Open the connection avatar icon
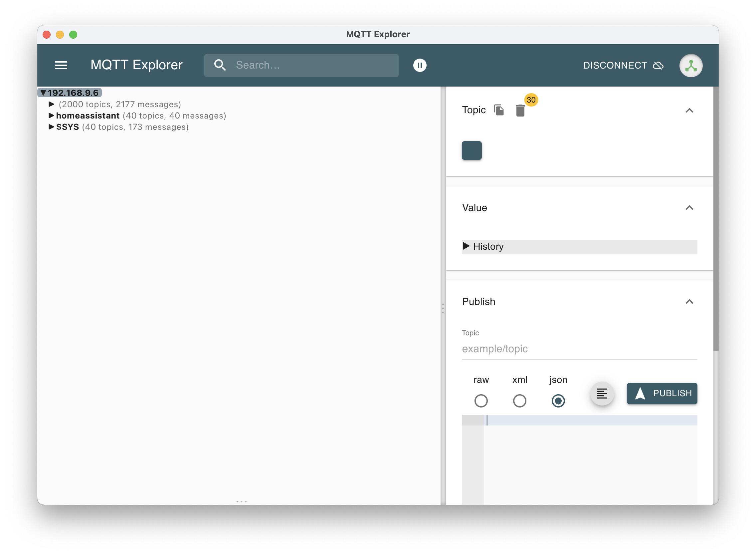The width and height of the screenshot is (756, 554). (691, 66)
